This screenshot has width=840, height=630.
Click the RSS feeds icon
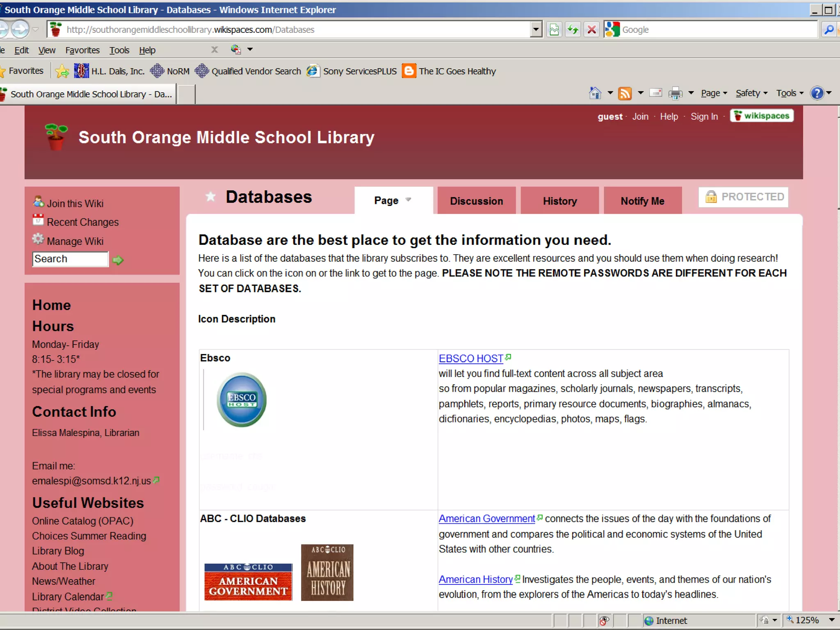[625, 94]
